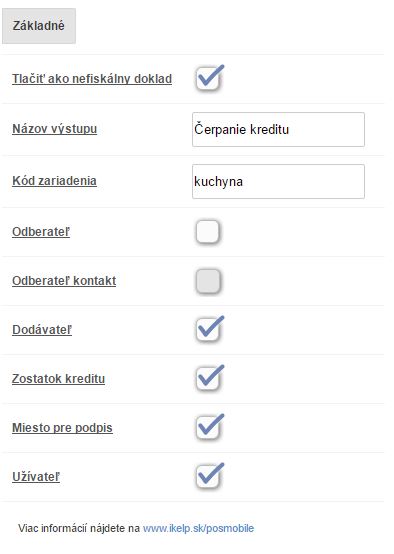Uncheck Tlačiť ako nefiskálny doklad checkbox

208,78
